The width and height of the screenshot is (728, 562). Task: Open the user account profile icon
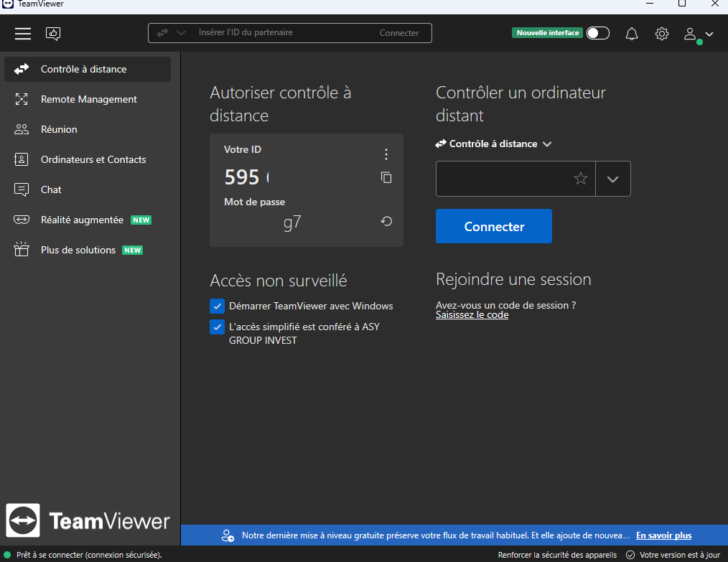pyautogui.click(x=691, y=34)
